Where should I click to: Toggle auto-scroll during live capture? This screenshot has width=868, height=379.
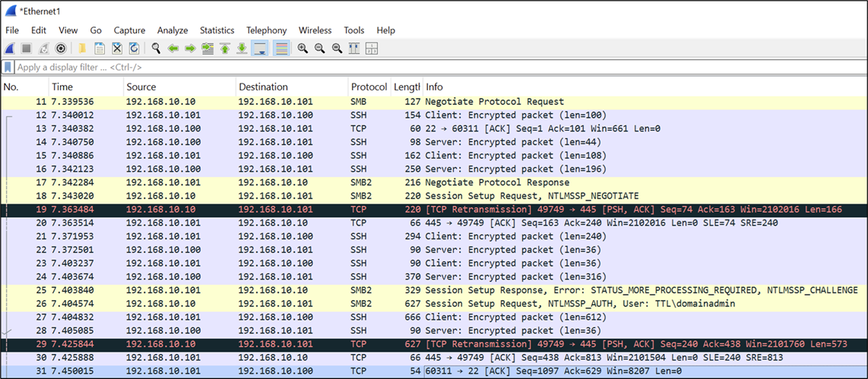pos(260,49)
